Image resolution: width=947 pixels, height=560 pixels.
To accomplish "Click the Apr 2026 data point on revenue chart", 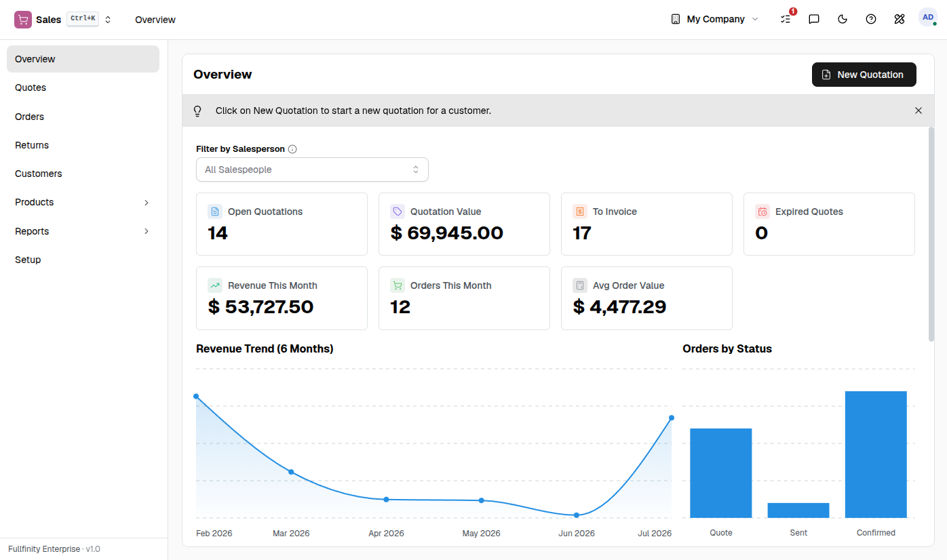I will click(x=386, y=500).
